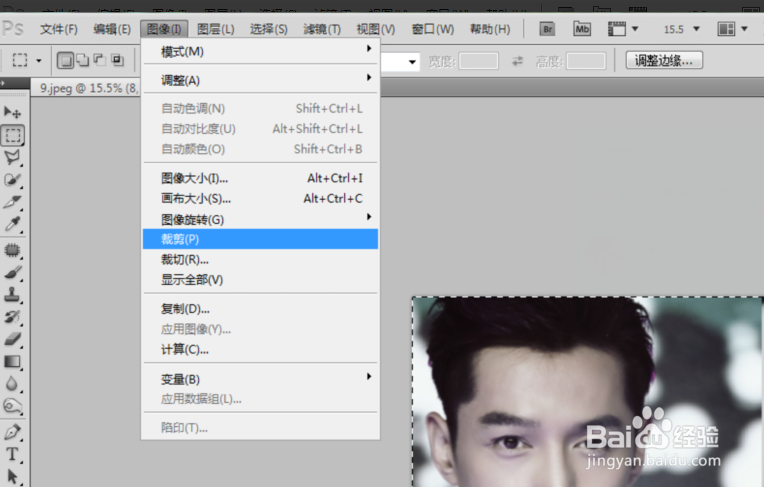Expand the 图像旋转(G) submenu
Image resolution: width=764 pixels, height=487 pixels.
pos(369,216)
